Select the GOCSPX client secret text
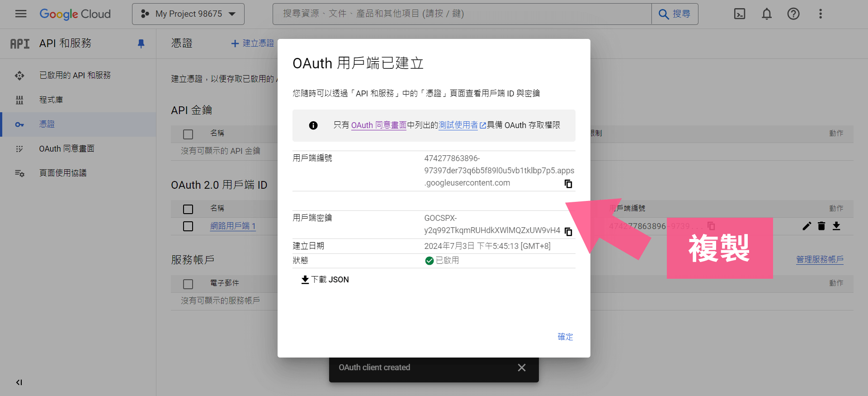Screen dimensions: 868x396 point(492,224)
